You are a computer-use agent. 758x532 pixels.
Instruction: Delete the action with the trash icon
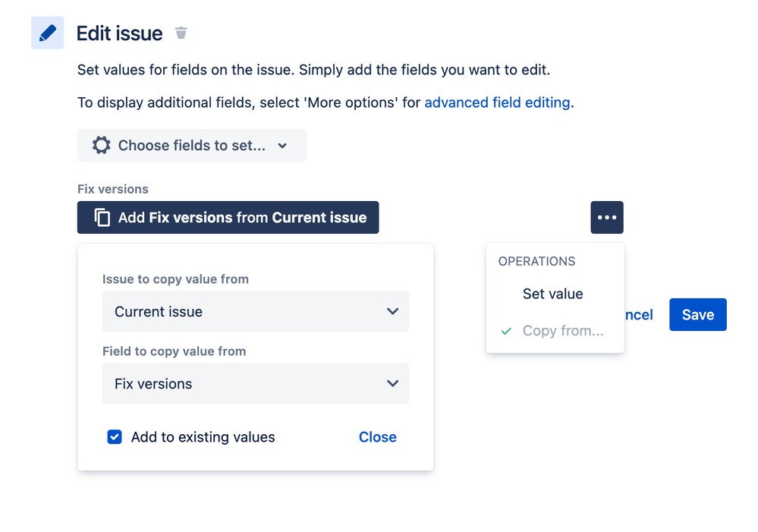pyautogui.click(x=181, y=33)
